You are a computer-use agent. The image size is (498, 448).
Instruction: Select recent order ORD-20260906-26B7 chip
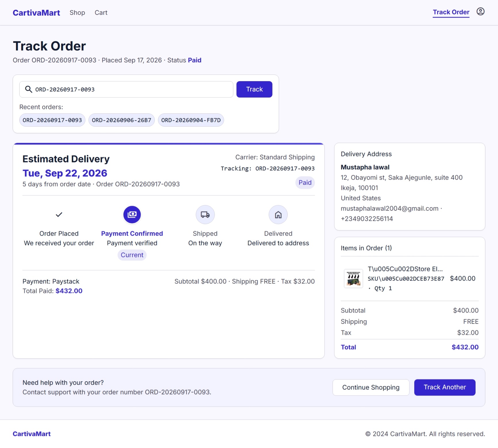121,120
